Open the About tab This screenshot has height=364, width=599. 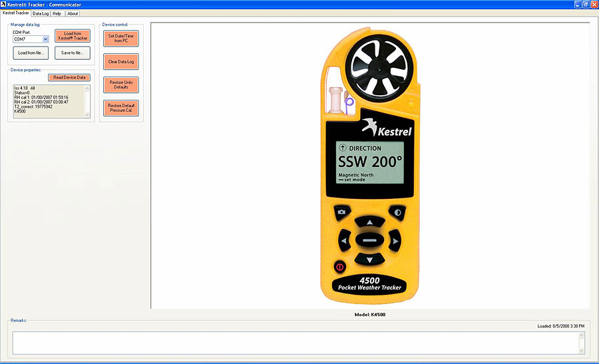pos(73,13)
